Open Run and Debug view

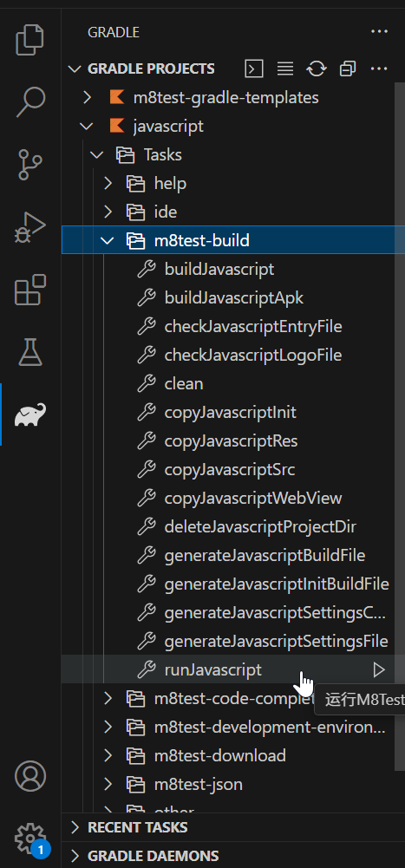(29, 227)
